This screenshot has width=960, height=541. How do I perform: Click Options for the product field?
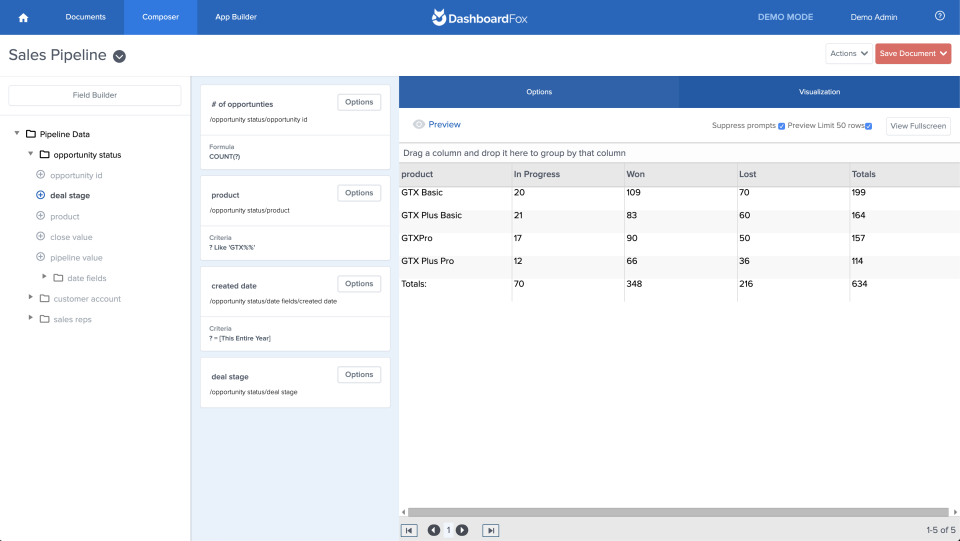pos(358,193)
